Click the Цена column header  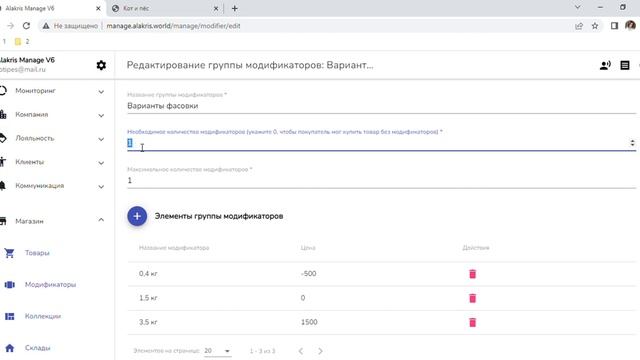click(x=308, y=248)
